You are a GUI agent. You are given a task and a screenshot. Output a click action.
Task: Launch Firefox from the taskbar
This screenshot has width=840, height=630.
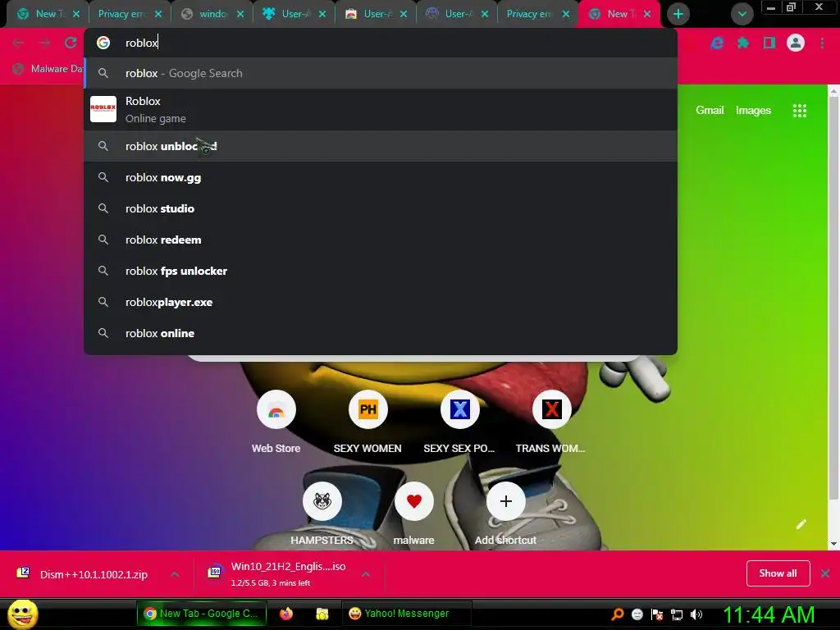286,614
